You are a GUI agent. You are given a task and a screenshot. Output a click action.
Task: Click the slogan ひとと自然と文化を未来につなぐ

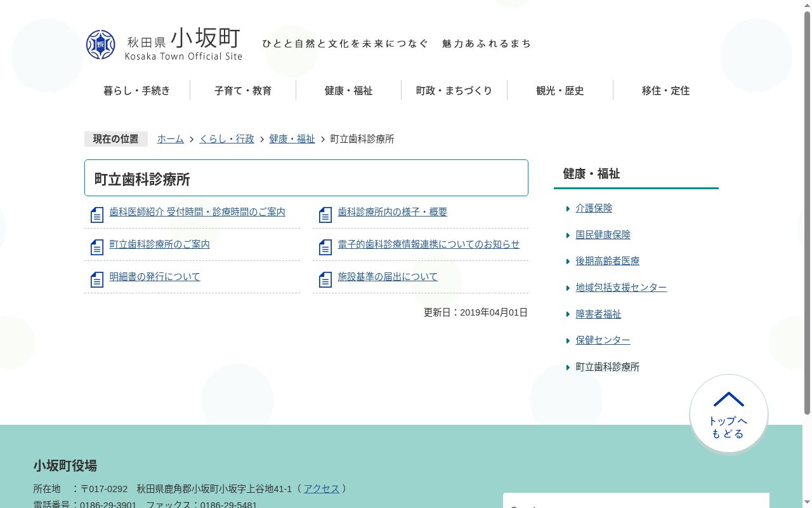346,44
